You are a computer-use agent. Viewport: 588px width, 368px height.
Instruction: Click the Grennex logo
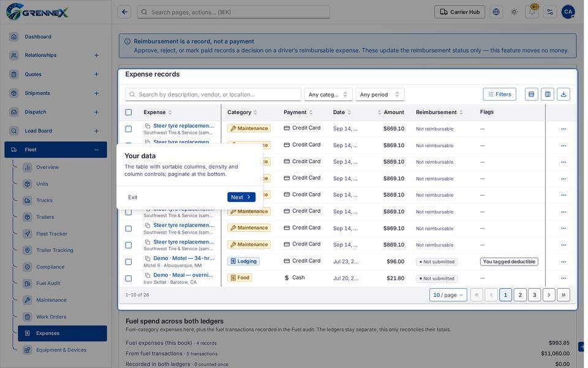tap(37, 12)
